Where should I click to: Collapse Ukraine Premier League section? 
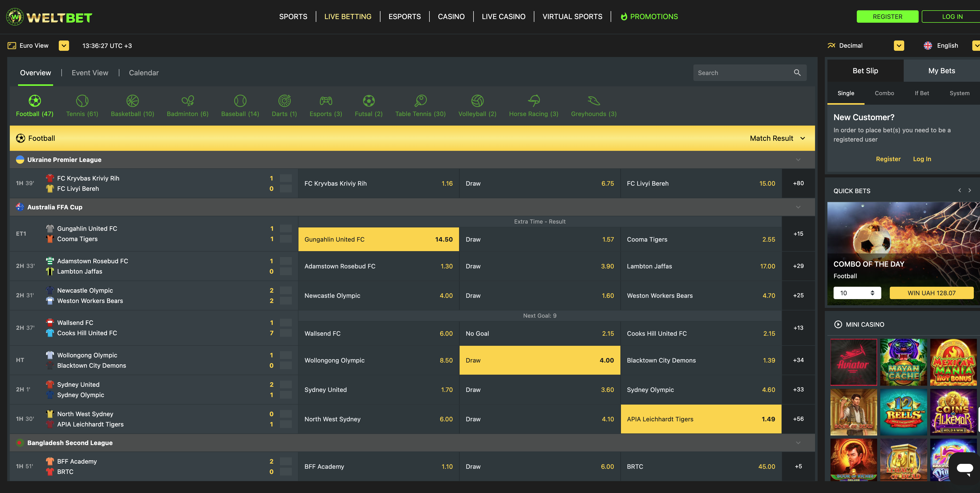click(x=798, y=160)
